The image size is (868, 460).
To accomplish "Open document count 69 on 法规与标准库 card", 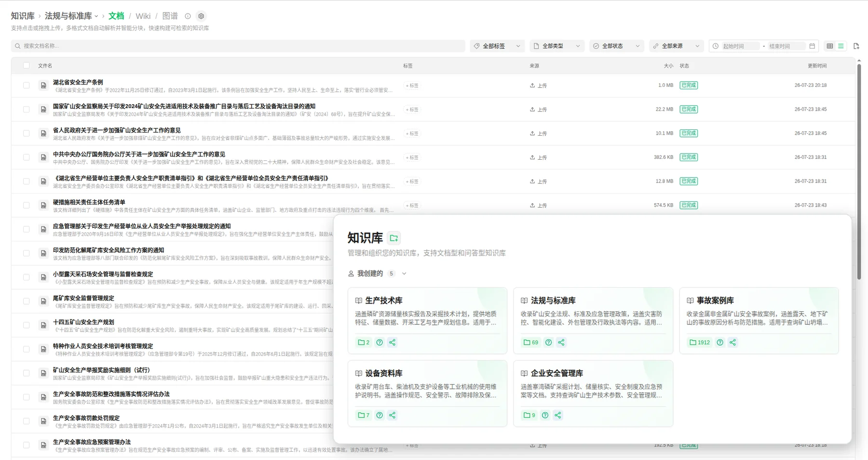I will pyautogui.click(x=531, y=342).
